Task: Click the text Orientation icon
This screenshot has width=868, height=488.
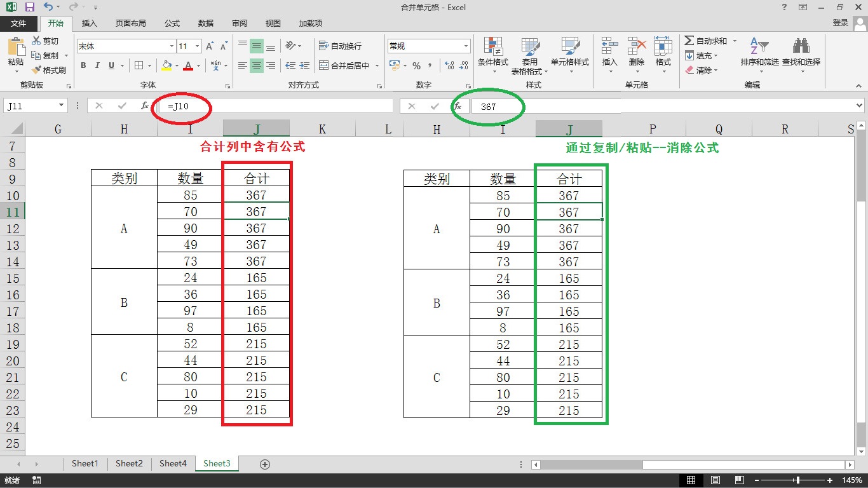Action: point(290,46)
